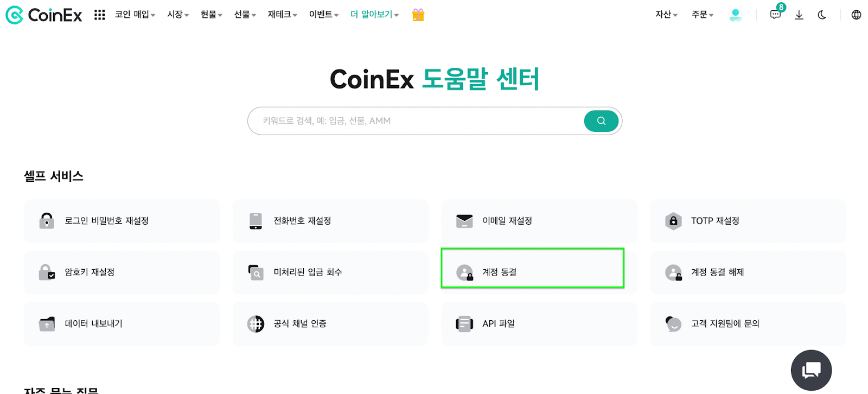Expand the 주문 dropdown
Viewport: 868px width, 394px height.
(x=701, y=15)
